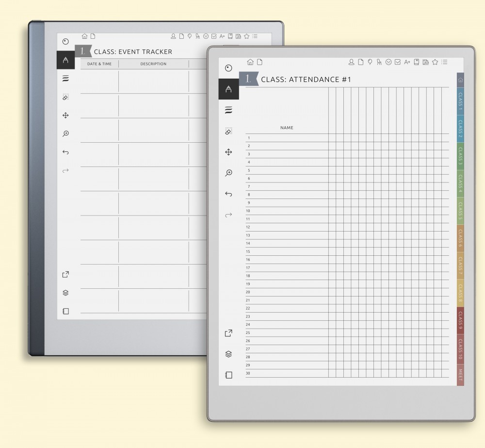Viewport: 485px width, 448px height.
Task: Open the MEET side tab
Action: [460, 374]
